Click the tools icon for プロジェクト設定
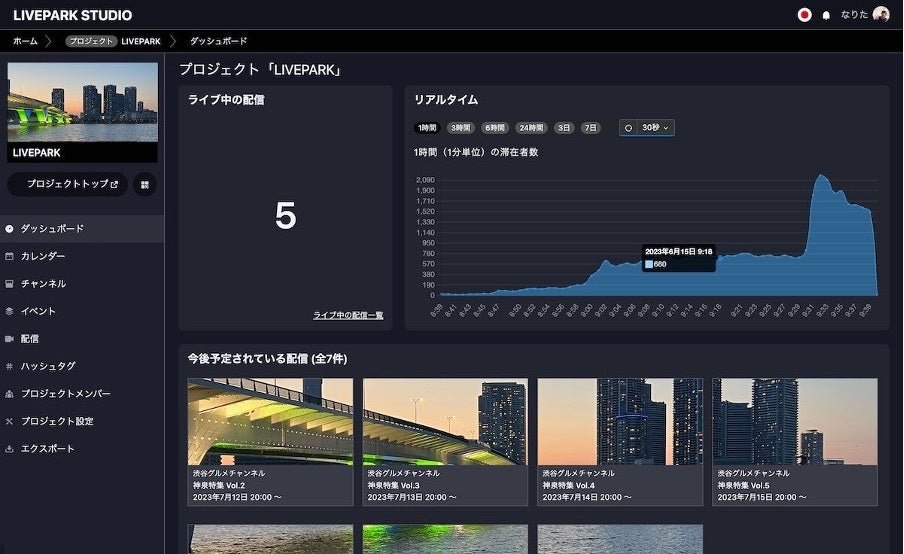The image size is (904, 554). (9, 421)
